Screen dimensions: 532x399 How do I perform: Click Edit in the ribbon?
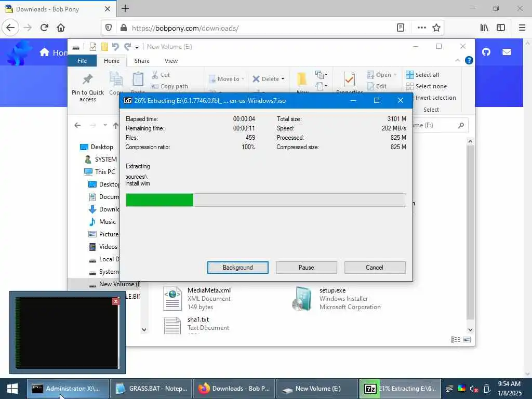(377, 86)
